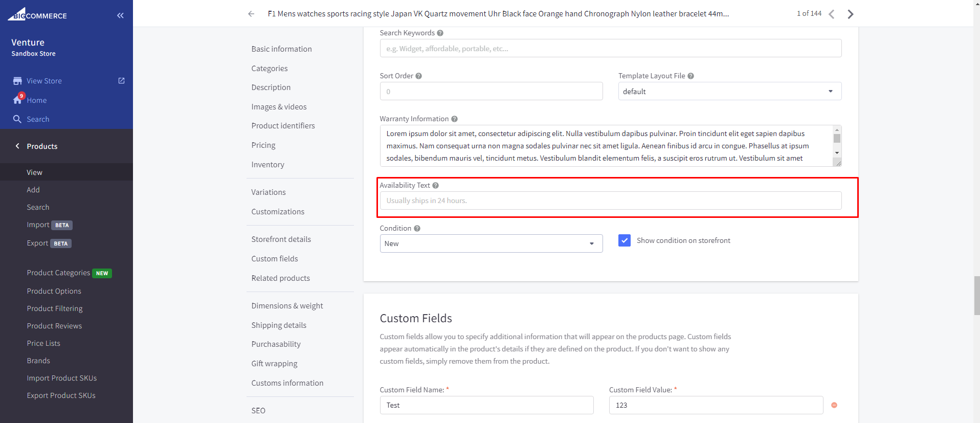Open Price Lists in sidebar

43,343
